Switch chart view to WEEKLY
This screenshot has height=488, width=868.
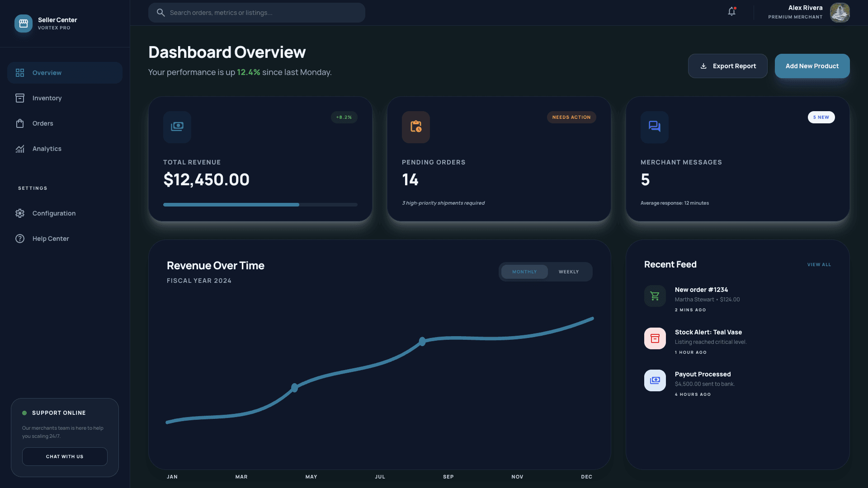[569, 272]
